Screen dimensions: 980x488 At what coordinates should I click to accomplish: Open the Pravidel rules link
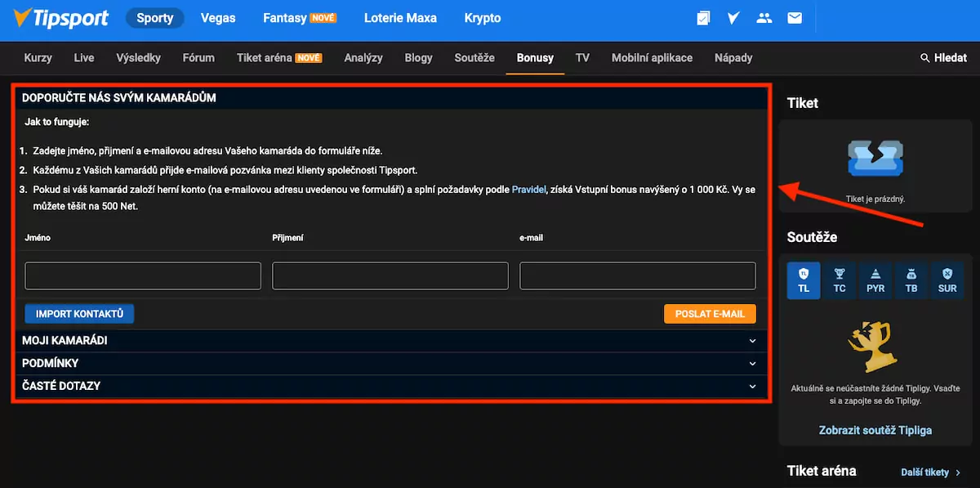tap(528, 190)
